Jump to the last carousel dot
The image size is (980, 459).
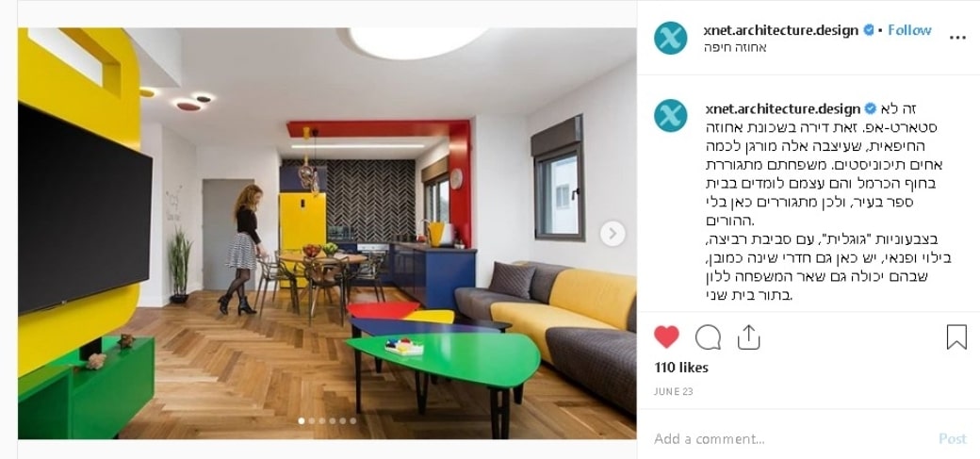[x=353, y=421]
